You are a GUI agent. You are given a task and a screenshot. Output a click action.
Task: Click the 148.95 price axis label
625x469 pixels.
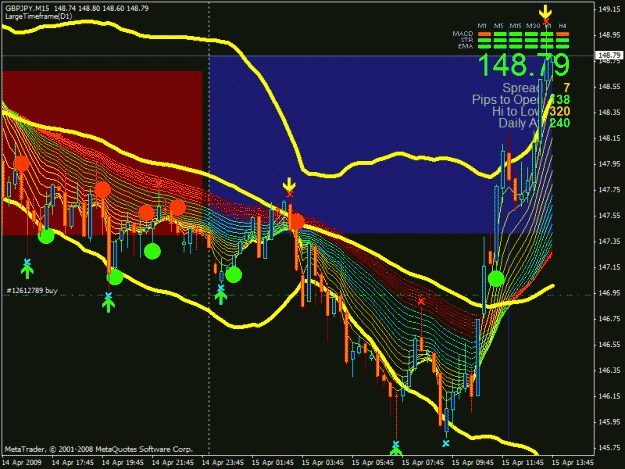(x=609, y=35)
